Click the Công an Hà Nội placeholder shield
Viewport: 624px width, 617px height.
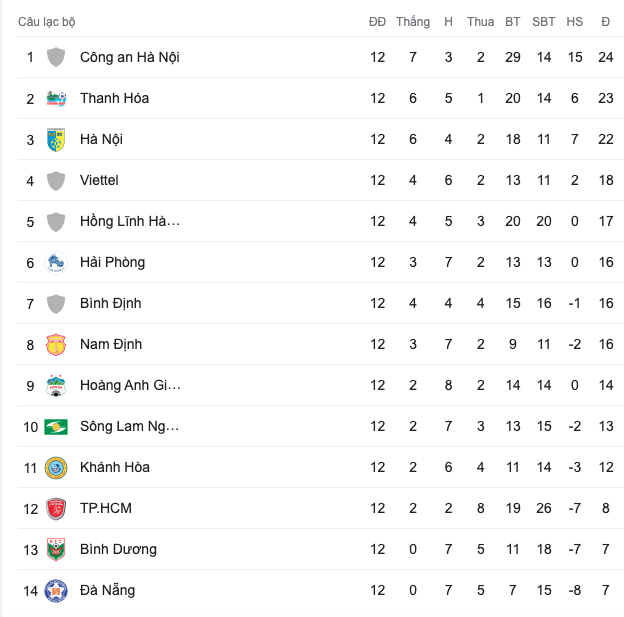[56, 57]
